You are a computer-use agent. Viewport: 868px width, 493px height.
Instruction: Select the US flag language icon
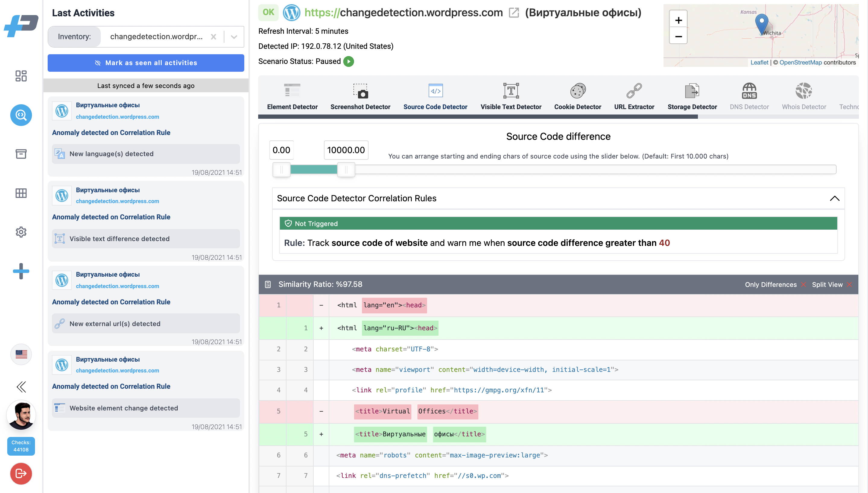pos(21,354)
